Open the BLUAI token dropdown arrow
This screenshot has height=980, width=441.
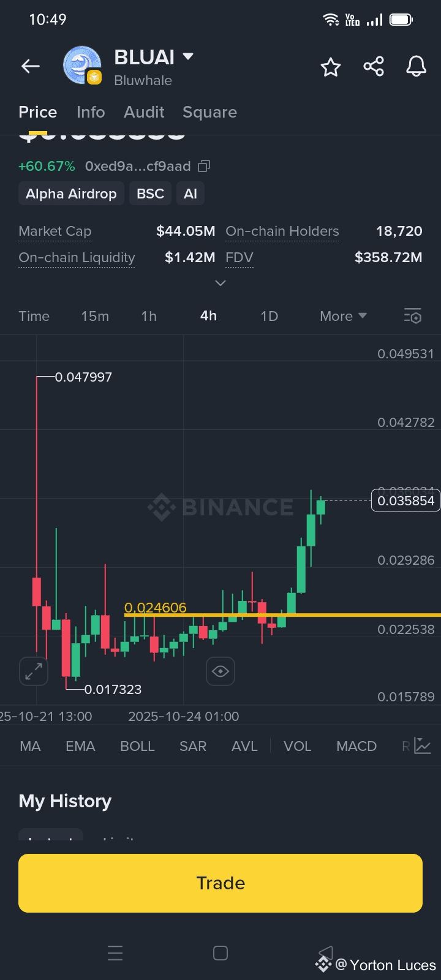[188, 56]
